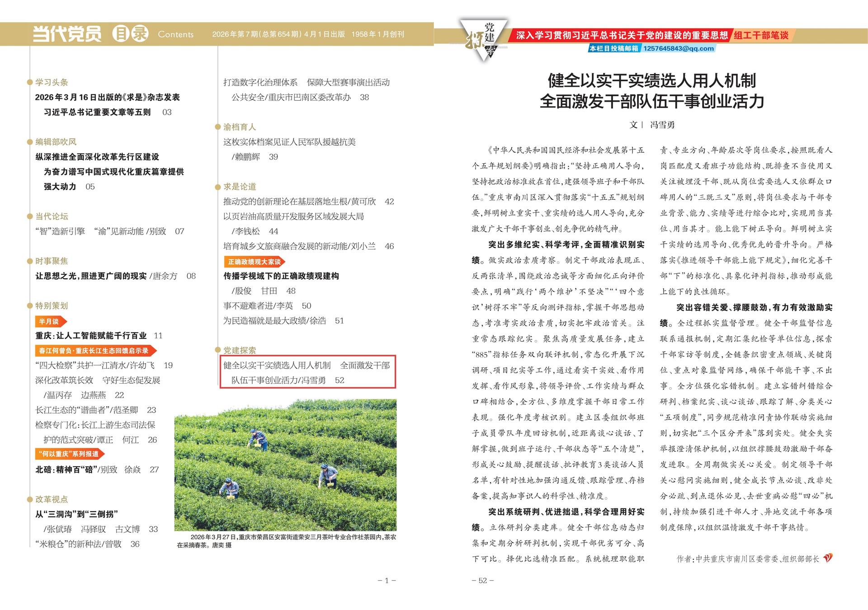Select the 特别策划 section heading
Viewport: 868px width, 610px height.
point(52,306)
